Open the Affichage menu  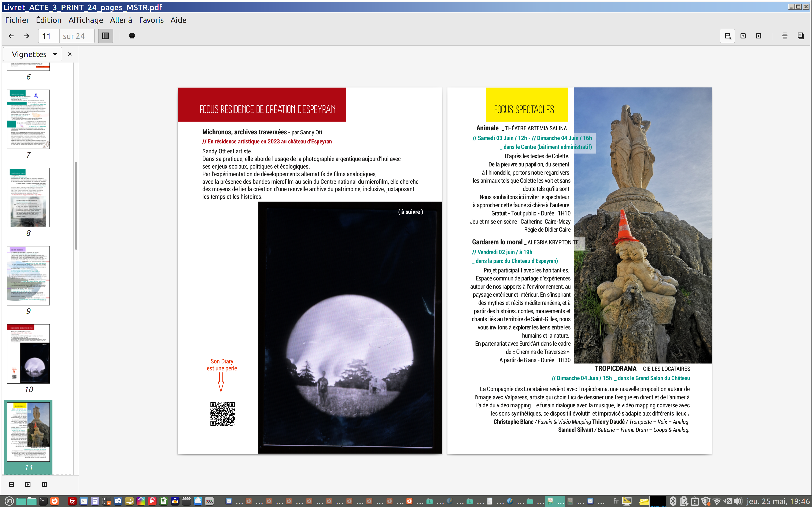coord(86,20)
